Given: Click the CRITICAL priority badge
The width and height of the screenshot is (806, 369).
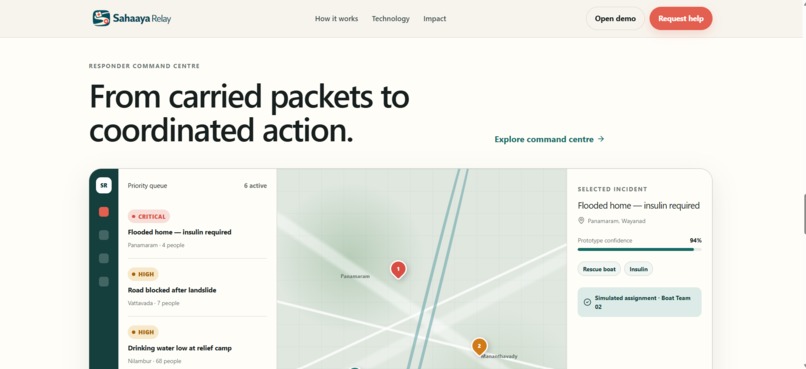Looking at the screenshot, I should (149, 216).
